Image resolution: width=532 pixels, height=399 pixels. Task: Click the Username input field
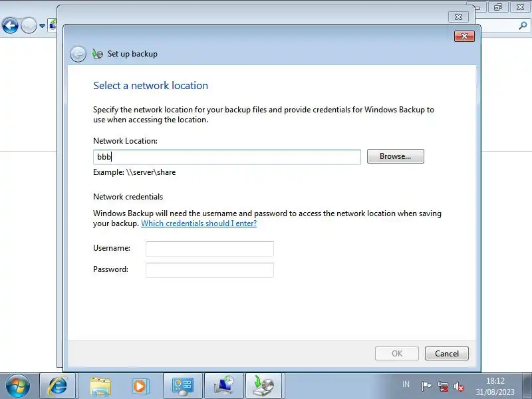(209, 249)
